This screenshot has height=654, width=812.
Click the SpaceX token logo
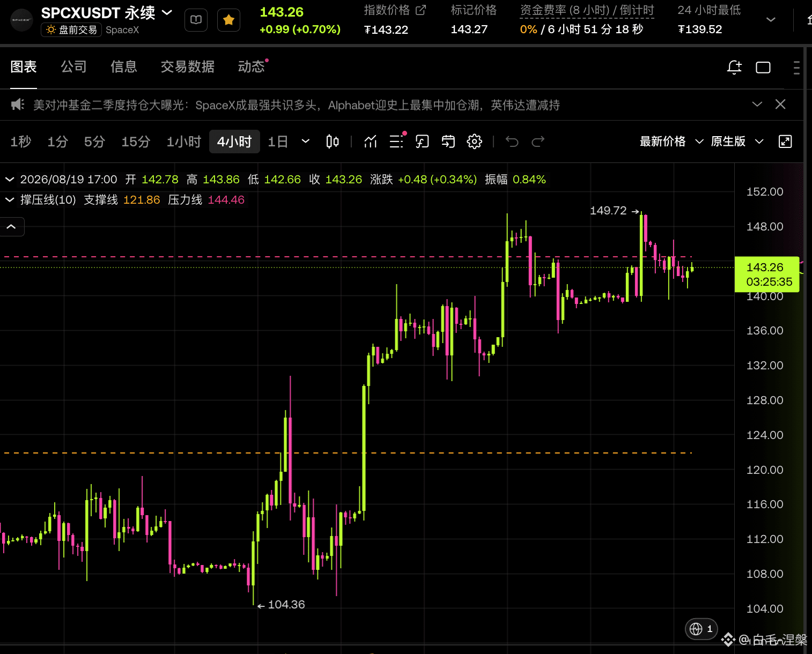click(21, 20)
